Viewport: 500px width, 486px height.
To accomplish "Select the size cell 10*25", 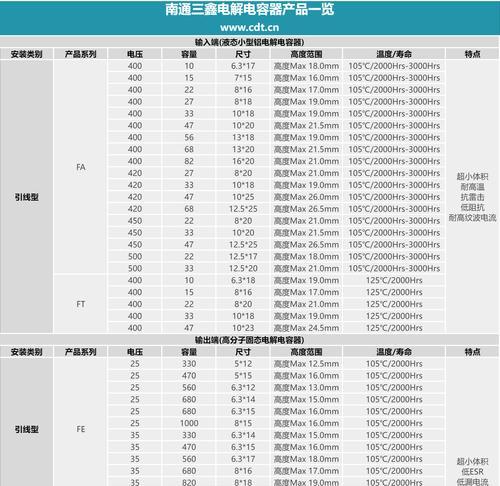I will pos(243,197).
